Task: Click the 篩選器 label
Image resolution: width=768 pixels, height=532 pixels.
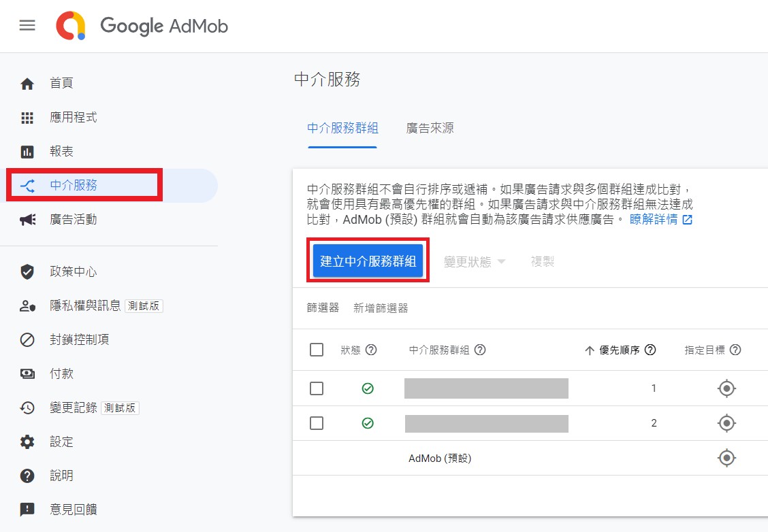Action: click(x=323, y=308)
